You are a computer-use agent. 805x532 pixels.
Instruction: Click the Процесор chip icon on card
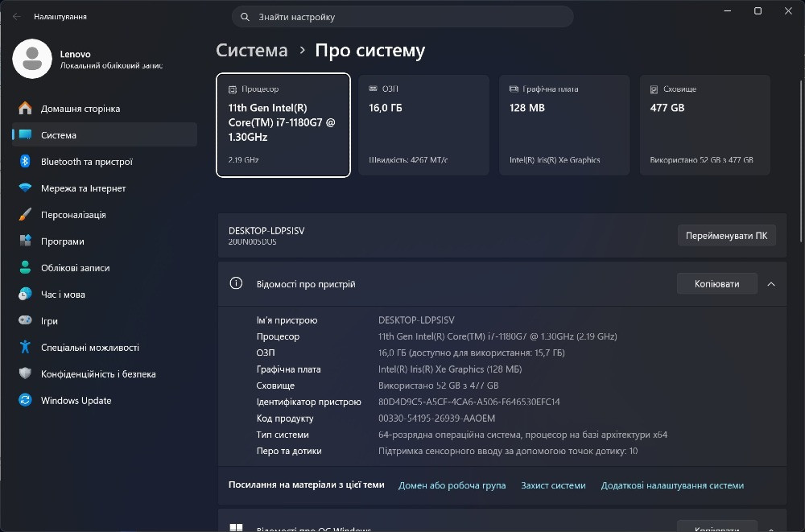point(233,89)
